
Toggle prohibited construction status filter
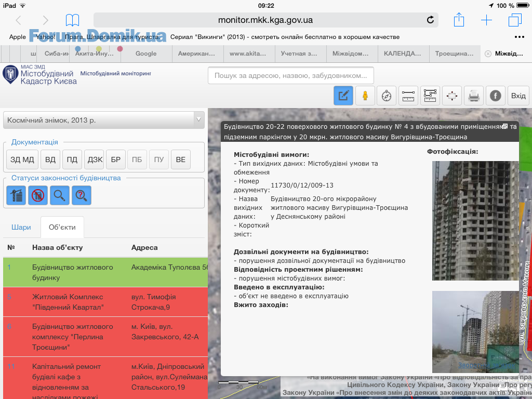coord(37,195)
